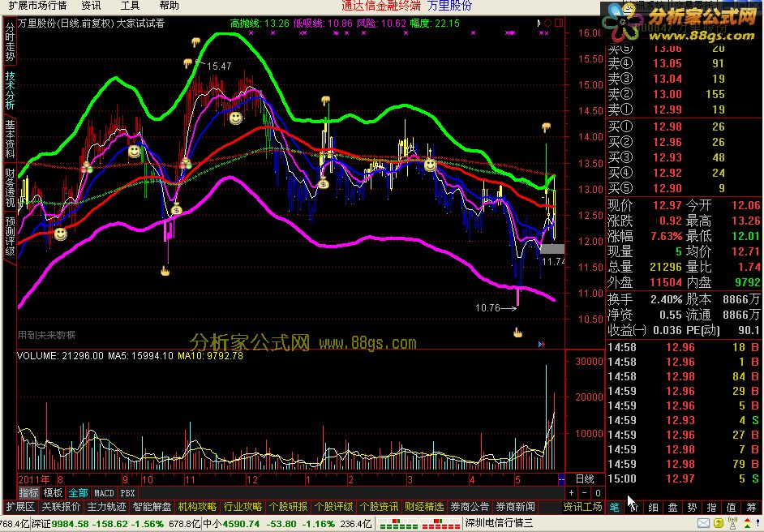Switch indicator to PBX
This screenshot has width=764, height=532.
[x=127, y=493]
